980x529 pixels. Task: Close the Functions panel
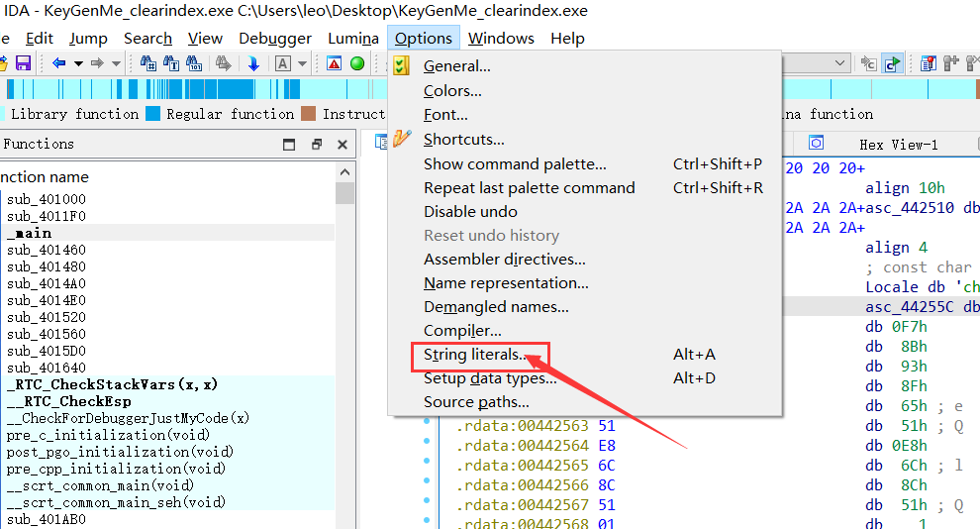coord(342,145)
